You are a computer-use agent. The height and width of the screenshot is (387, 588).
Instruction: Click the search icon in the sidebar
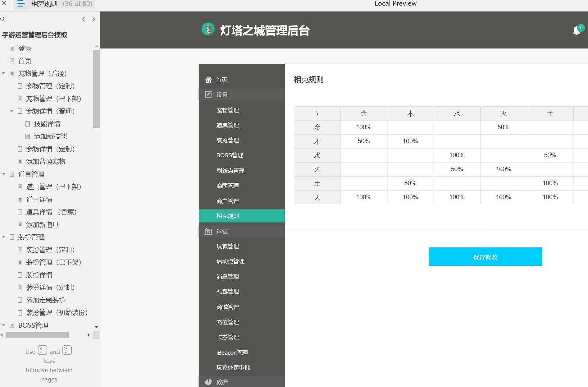3,19
